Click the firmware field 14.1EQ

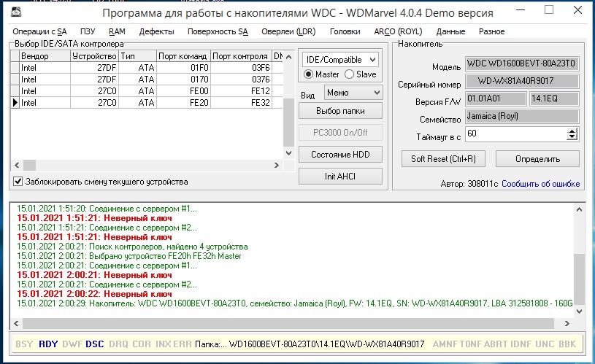coord(554,98)
